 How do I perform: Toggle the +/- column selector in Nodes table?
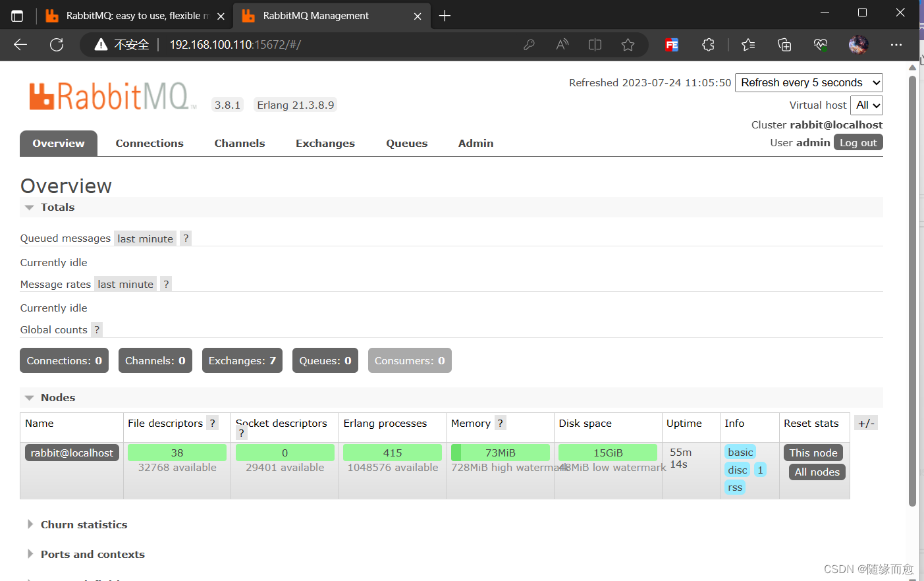866,422
